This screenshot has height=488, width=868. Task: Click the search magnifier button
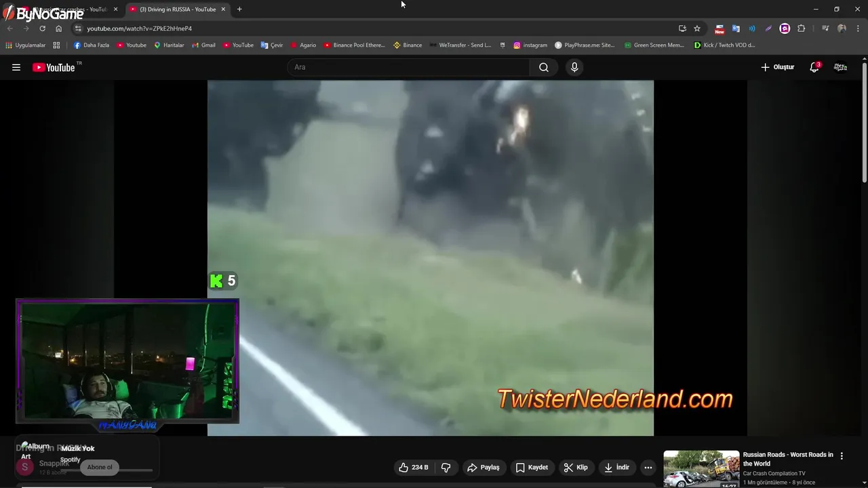(544, 67)
